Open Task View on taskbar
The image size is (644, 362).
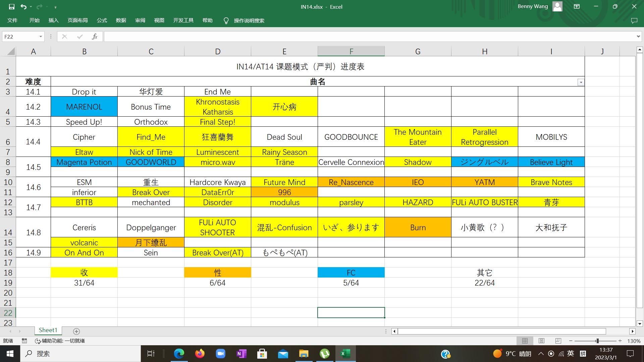click(151, 354)
